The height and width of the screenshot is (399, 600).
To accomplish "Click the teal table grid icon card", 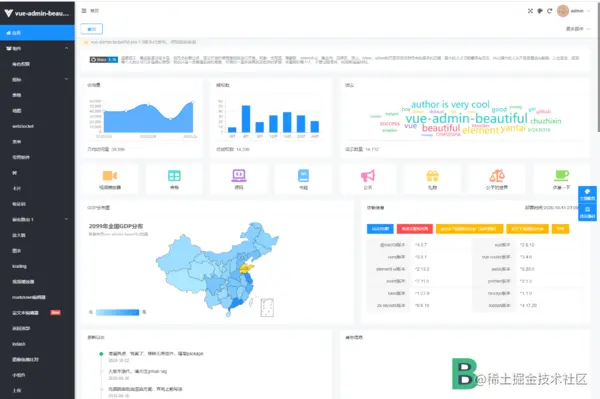I will point(174,179).
